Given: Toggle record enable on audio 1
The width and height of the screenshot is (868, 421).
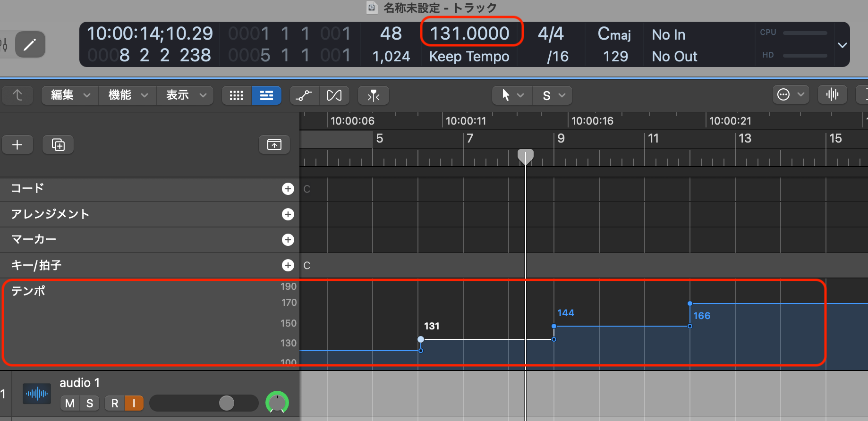Looking at the screenshot, I should click(114, 403).
